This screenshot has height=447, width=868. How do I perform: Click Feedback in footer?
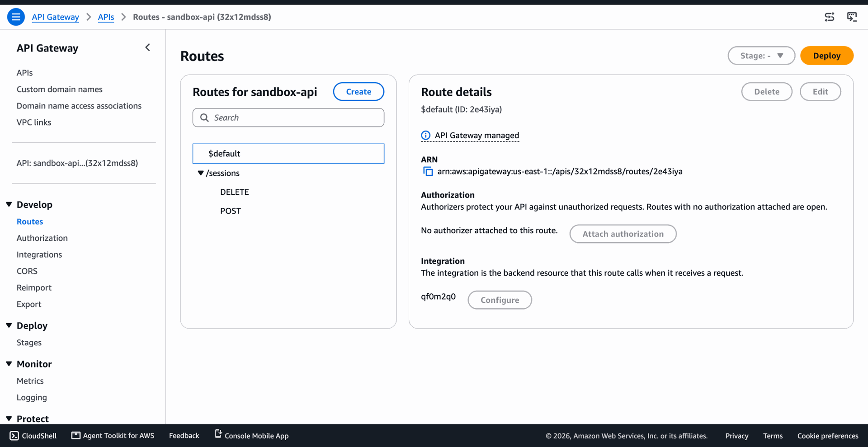pyautogui.click(x=184, y=436)
